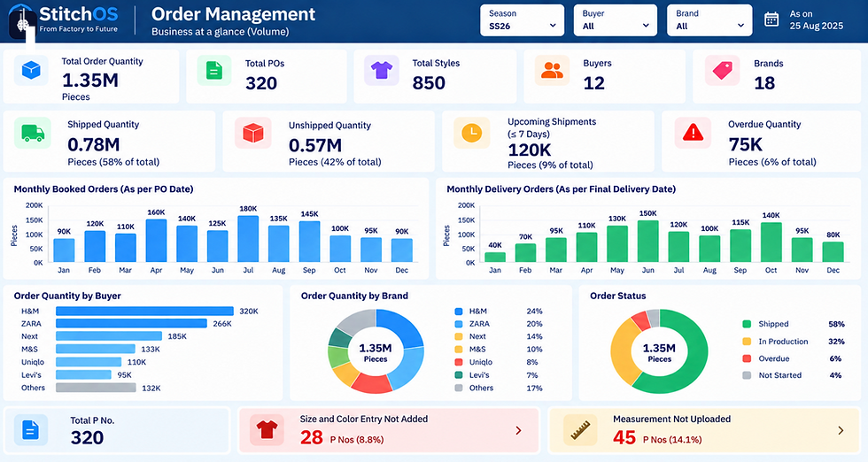Click the ZARA 266K buyer bar

pyautogui.click(x=131, y=323)
